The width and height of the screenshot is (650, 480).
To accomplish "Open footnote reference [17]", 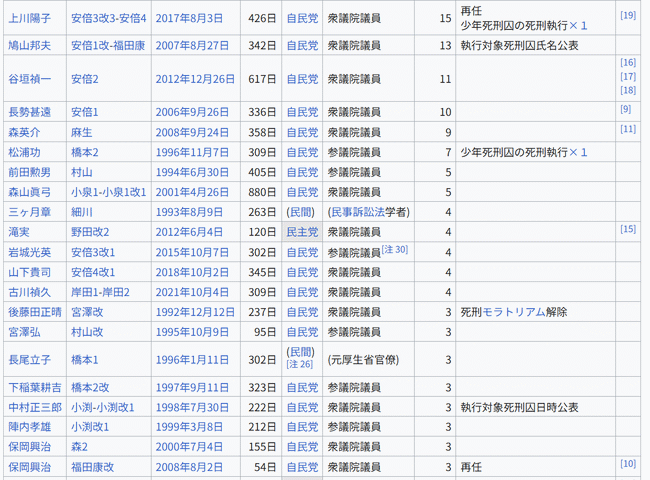I will coord(628,76).
